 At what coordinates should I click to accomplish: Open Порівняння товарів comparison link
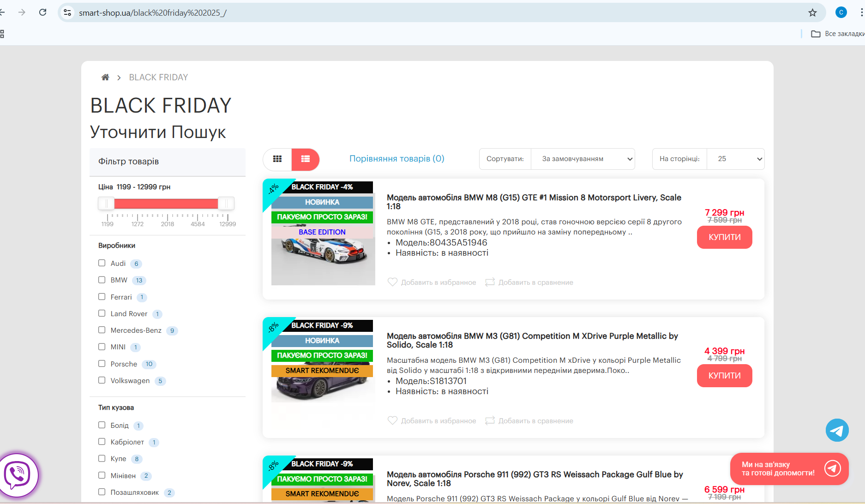396,159
